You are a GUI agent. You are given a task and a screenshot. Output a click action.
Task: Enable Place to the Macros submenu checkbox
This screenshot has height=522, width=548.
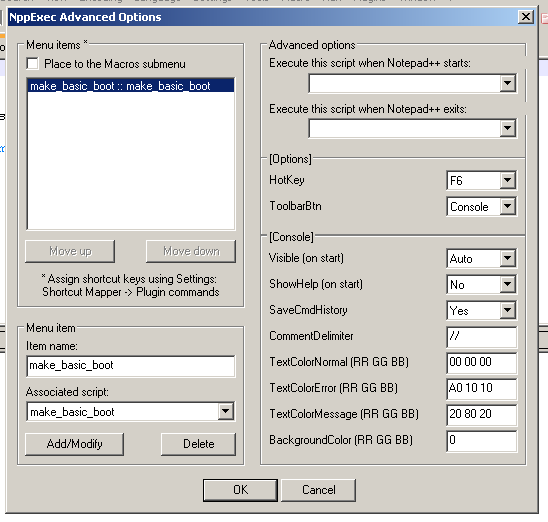[33, 64]
